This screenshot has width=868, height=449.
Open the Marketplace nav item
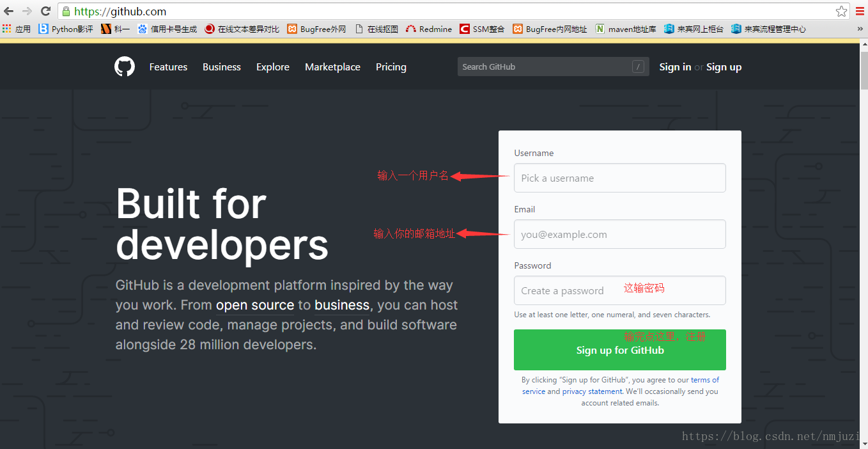[332, 67]
